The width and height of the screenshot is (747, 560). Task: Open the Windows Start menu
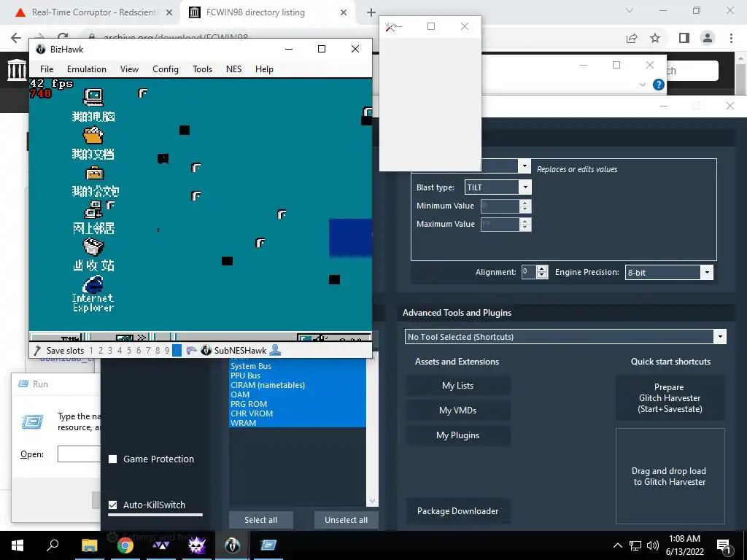click(x=18, y=545)
